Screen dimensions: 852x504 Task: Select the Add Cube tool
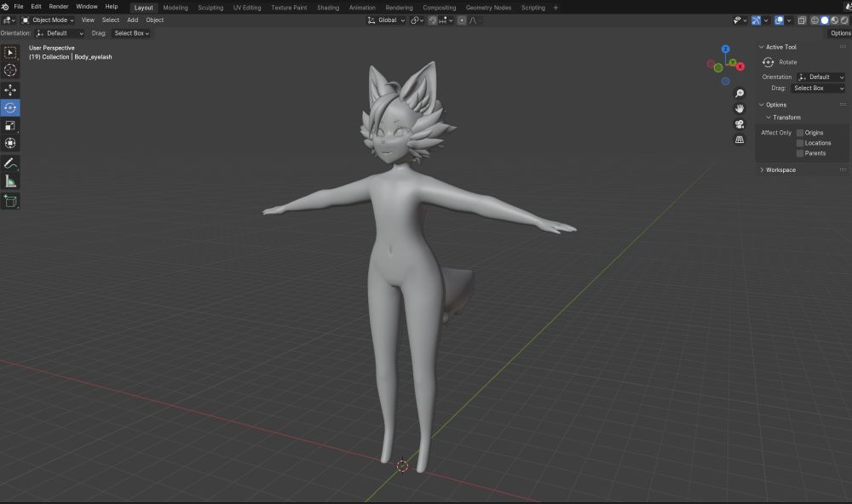[x=11, y=201]
